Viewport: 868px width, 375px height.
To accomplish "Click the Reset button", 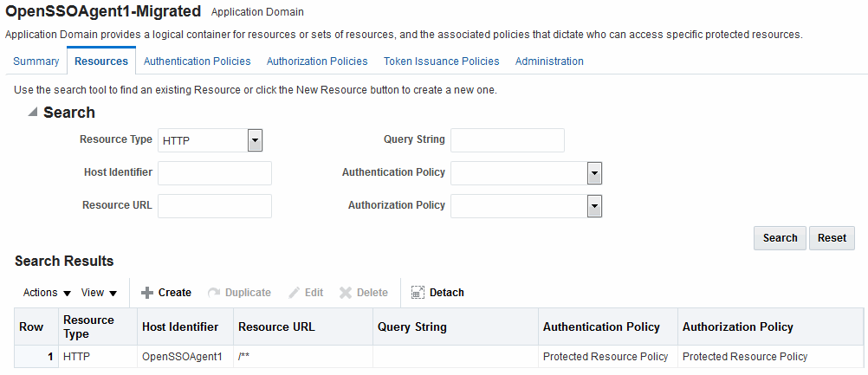I will 832,238.
